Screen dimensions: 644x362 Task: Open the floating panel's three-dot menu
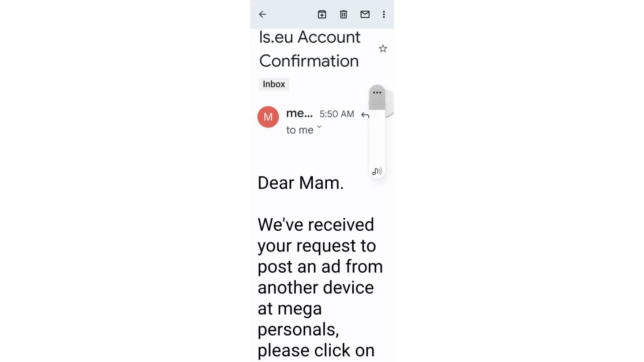coord(377,93)
